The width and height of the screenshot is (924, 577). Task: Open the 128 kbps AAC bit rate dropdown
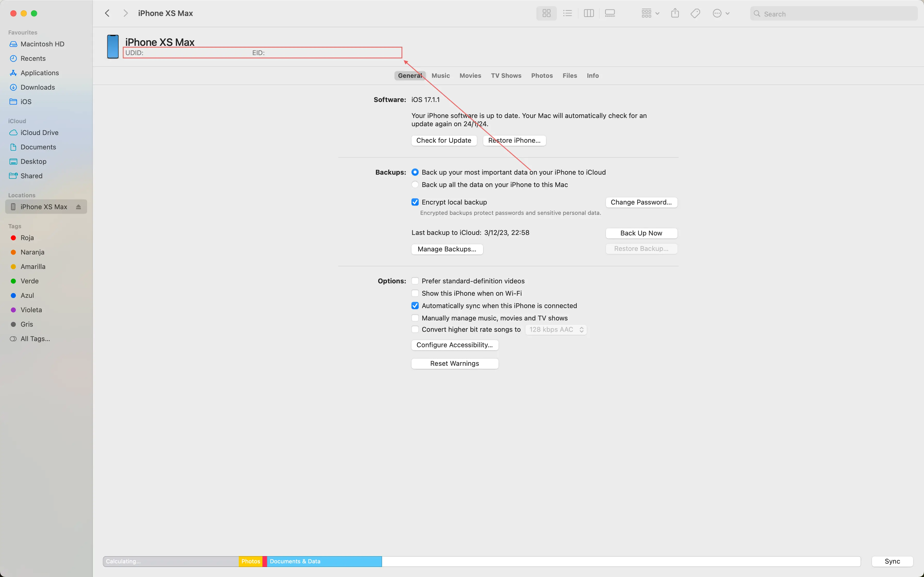[x=556, y=330]
